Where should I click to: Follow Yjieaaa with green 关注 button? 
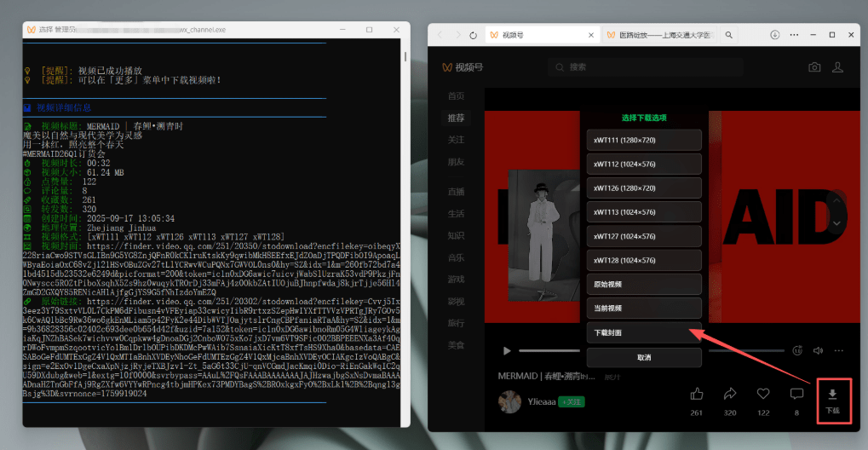[571, 401]
